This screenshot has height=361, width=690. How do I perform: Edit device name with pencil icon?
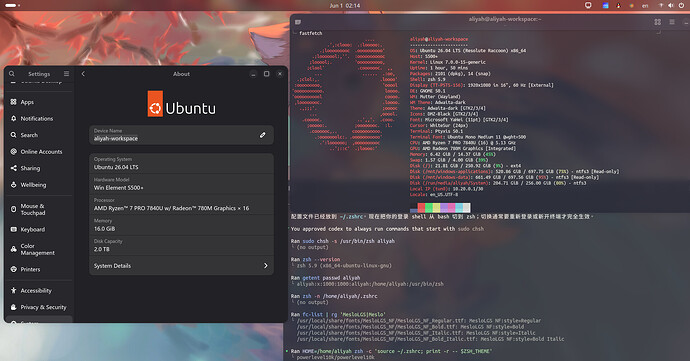point(262,135)
